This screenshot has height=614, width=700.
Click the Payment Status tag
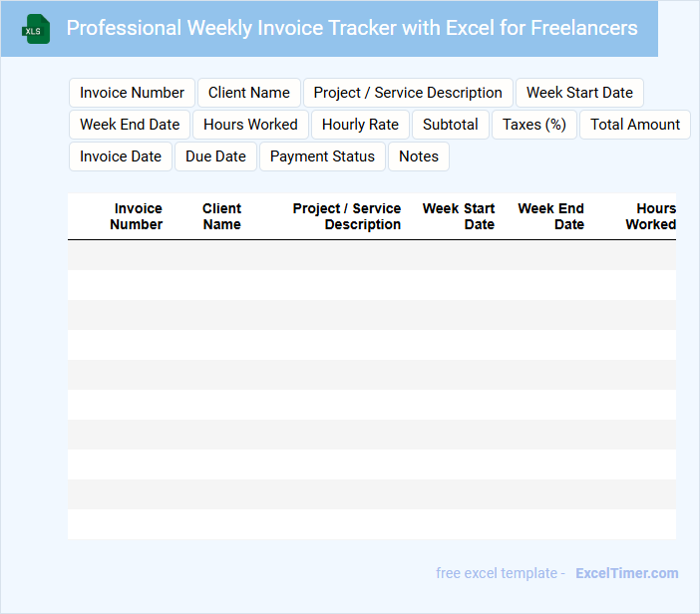(322, 156)
